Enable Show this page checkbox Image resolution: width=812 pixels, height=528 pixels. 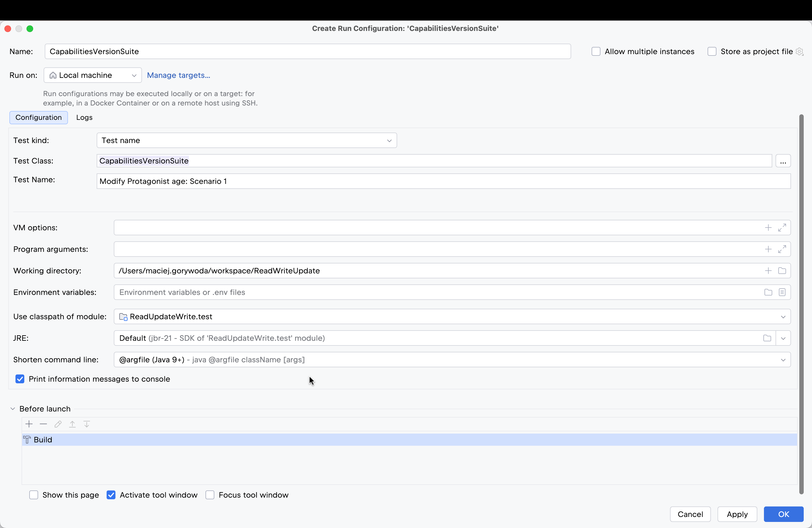tap(33, 495)
